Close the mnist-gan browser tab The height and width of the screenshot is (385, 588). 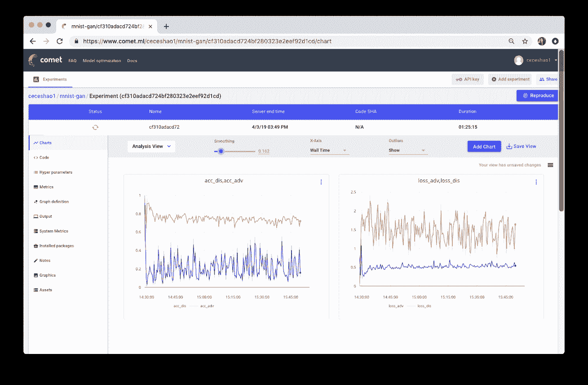[150, 27]
